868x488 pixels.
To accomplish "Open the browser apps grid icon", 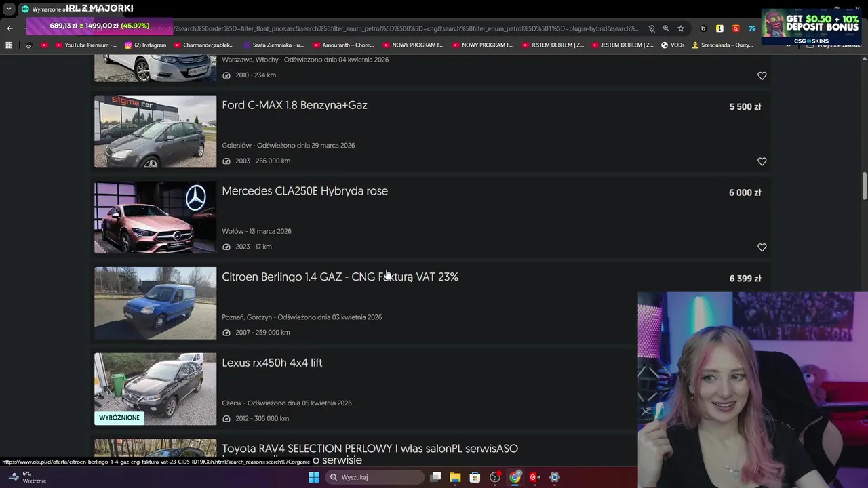I will [x=9, y=45].
